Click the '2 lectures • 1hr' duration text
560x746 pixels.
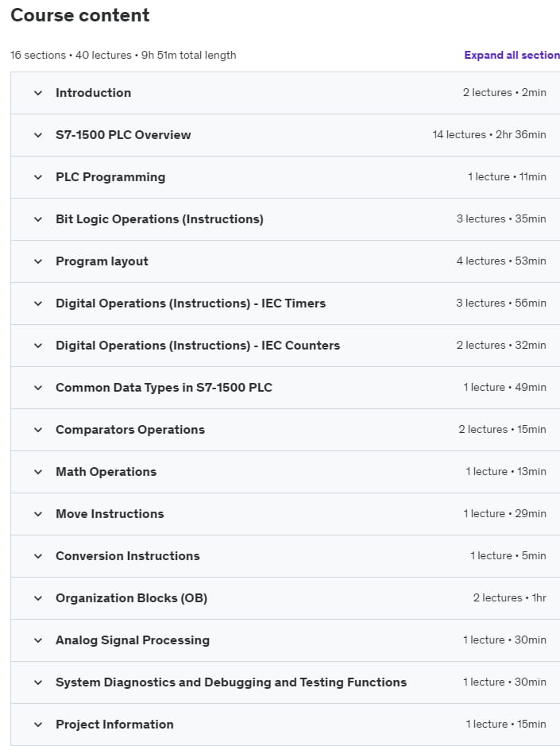[509, 598]
